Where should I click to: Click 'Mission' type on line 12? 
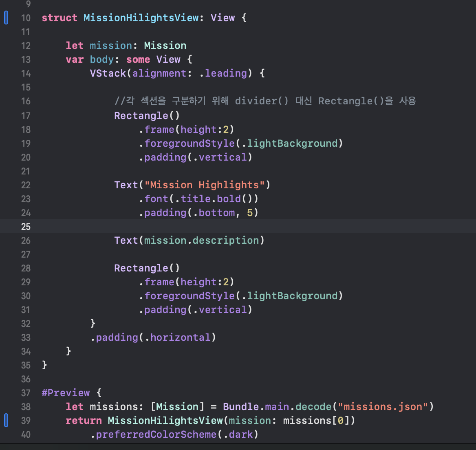(165, 46)
